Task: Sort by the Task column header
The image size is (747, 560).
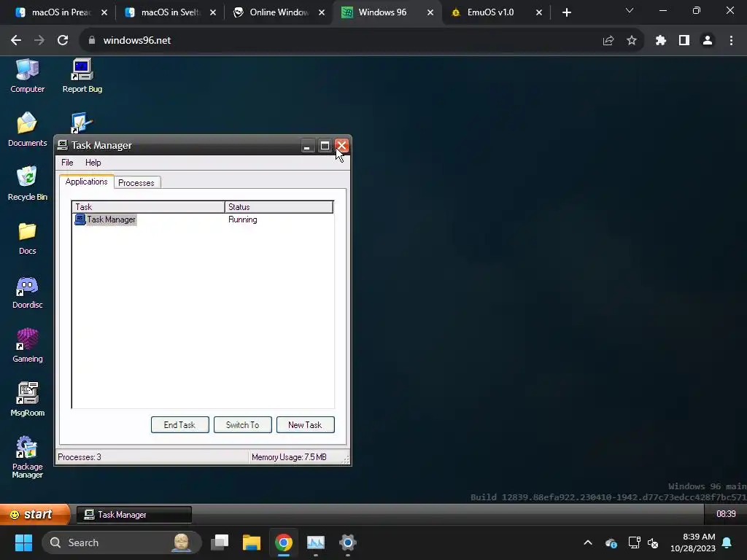Action: [x=148, y=206]
